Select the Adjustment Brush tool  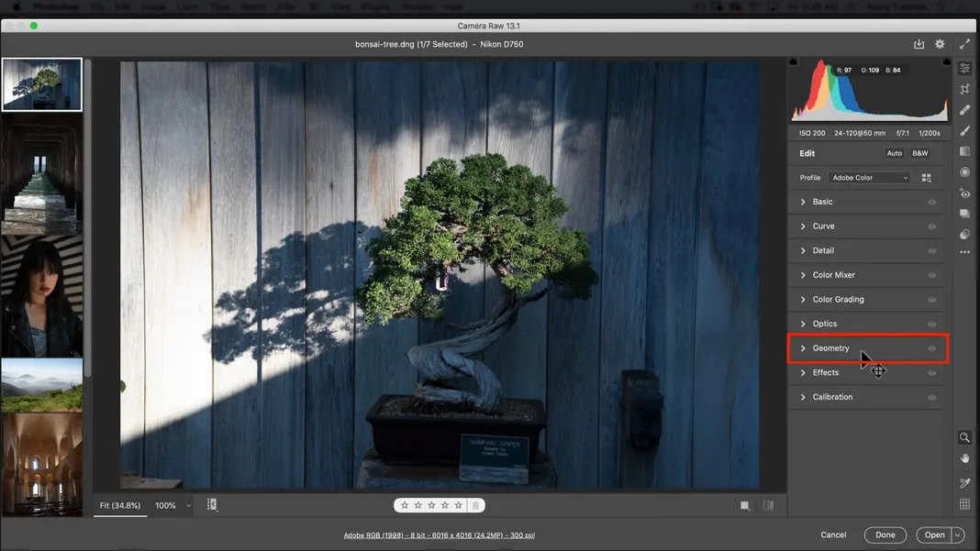click(x=965, y=130)
